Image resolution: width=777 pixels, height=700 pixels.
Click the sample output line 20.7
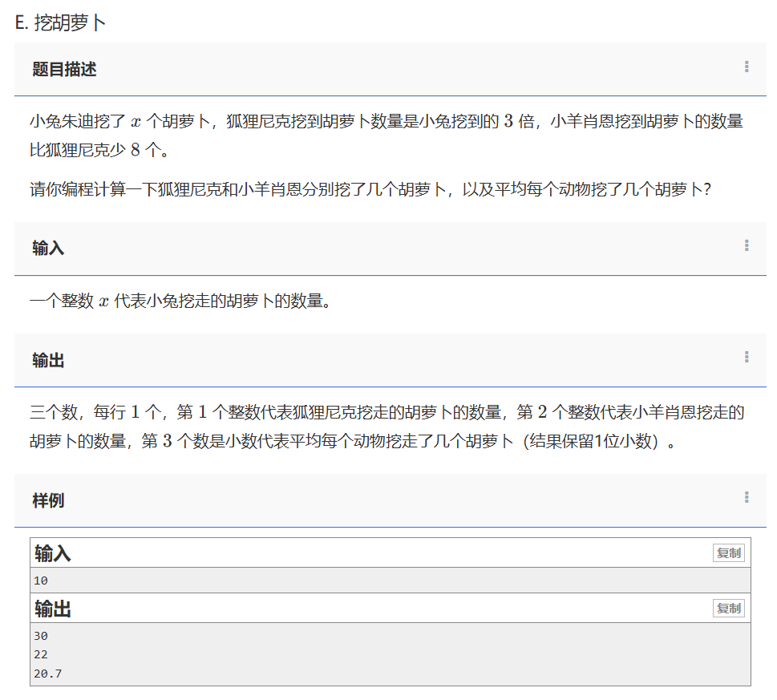[47, 674]
